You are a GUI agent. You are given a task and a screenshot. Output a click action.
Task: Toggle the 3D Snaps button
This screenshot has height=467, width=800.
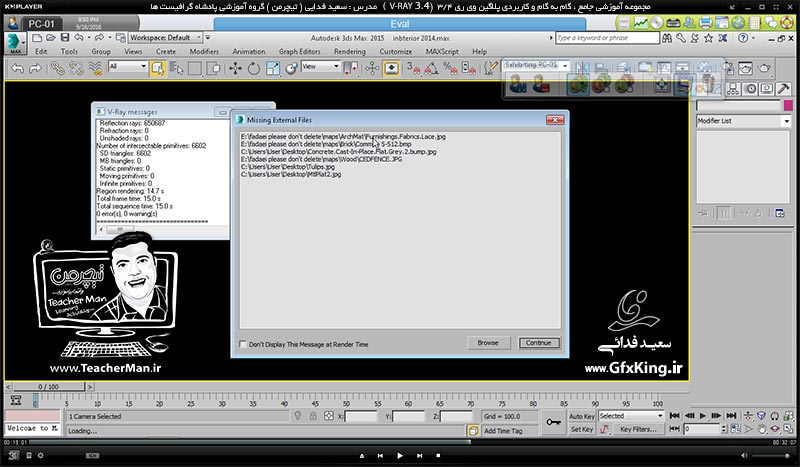pyautogui.click(x=413, y=68)
